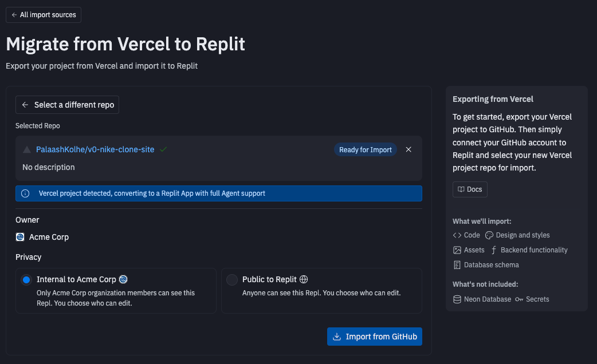Image resolution: width=597 pixels, height=364 pixels.
Task: Click Select a different repo button
Action: (68, 105)
